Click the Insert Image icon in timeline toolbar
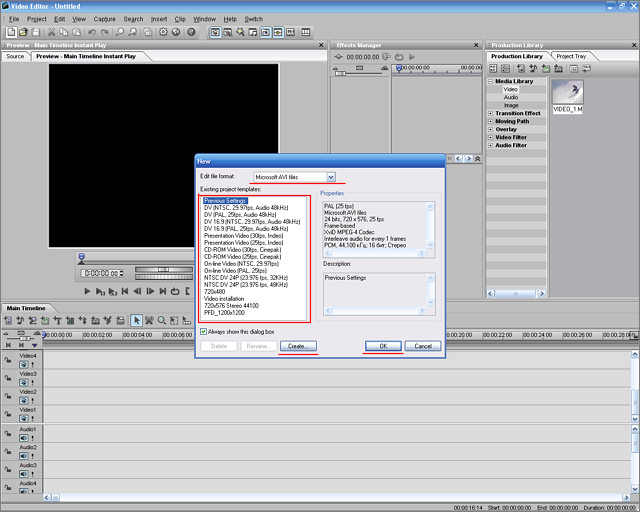 45,321
